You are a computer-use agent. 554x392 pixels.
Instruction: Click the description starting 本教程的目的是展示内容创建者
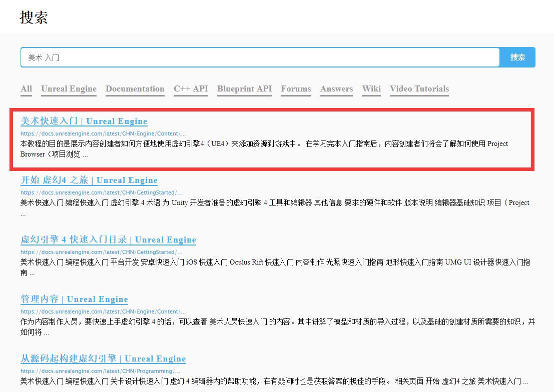click(x=264, y=148)
